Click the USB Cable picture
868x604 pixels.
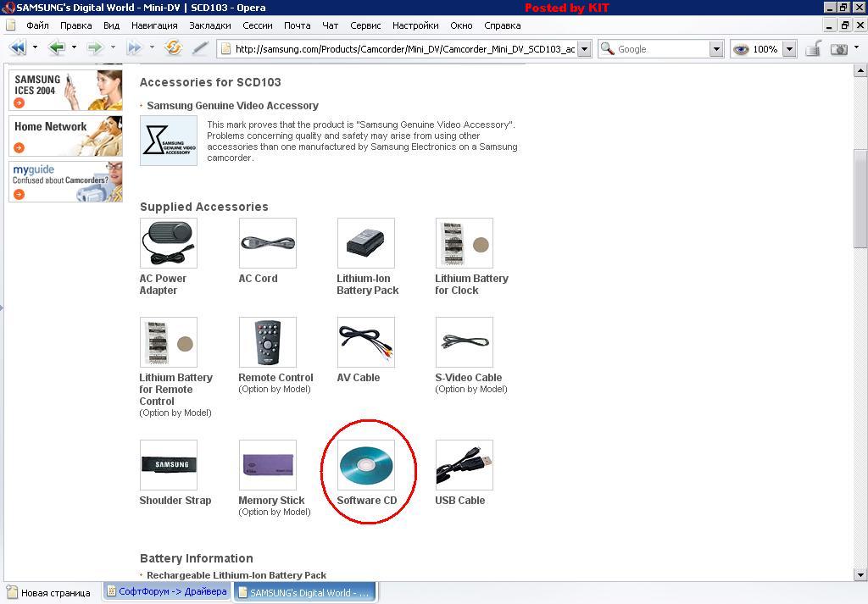click(x=465, y=465)
